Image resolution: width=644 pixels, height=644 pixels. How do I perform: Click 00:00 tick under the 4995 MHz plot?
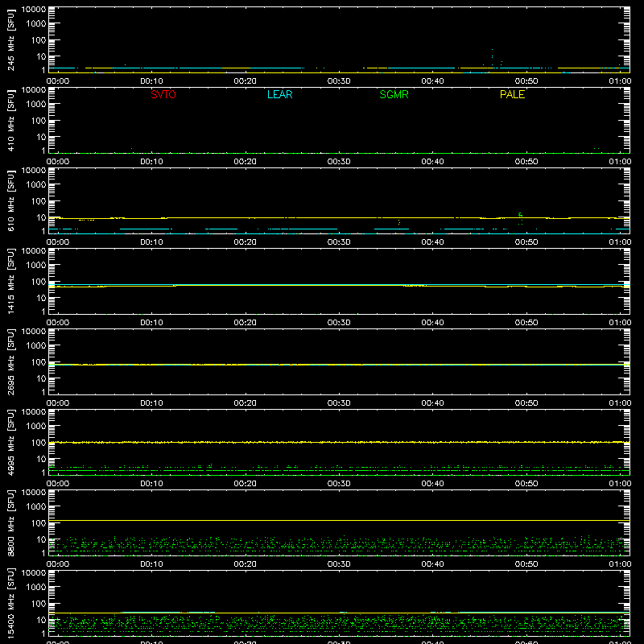[x=58, y=484]
